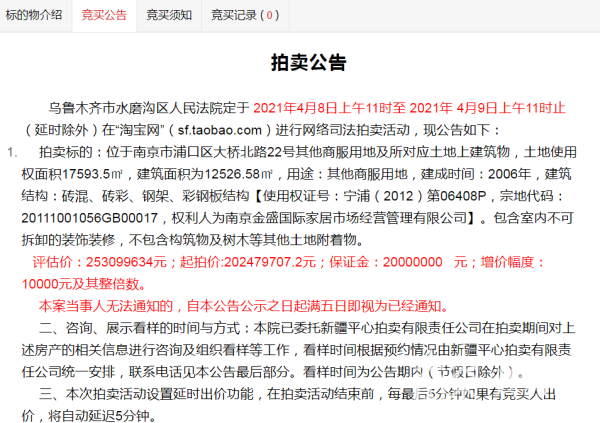600x423 pixels.
Task: Click 起拍价:202479707.2元 text
Action: click(248, 262)
